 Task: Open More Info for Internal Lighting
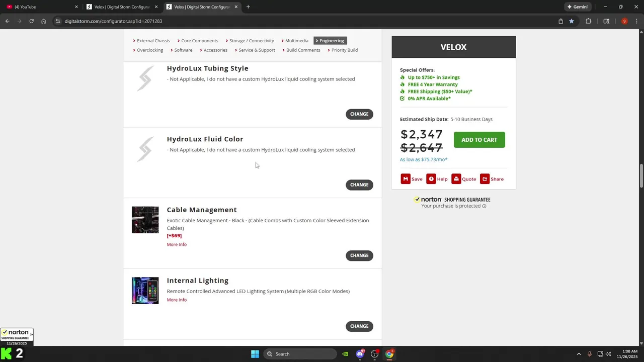[x=177, y=300]
